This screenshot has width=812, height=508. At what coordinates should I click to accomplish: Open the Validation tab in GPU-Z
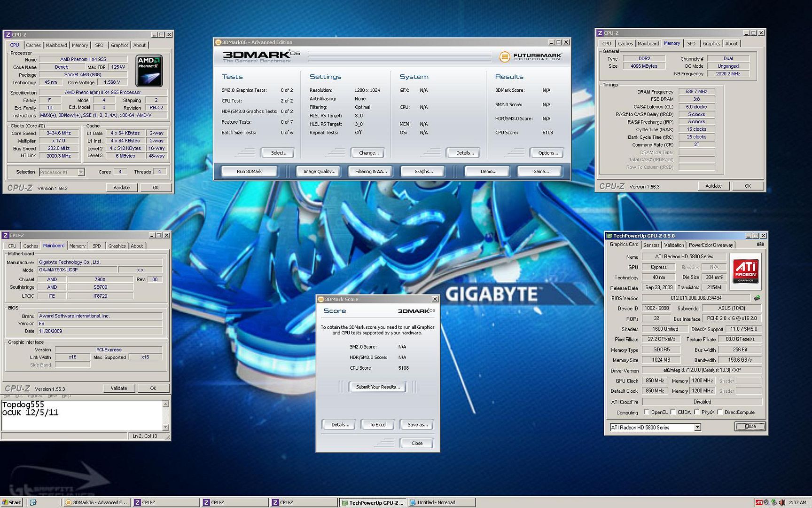674,245
